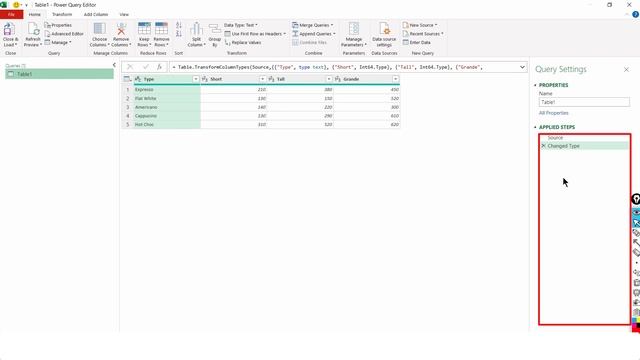Sort the column descending
Image resolution: width=640 pixels, height=360 pixels.
[179, 34]
